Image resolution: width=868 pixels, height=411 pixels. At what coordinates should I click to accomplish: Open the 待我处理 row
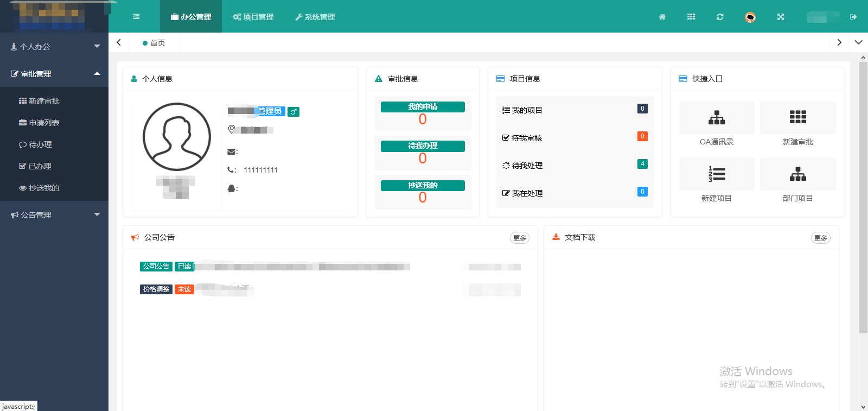click(x=575, y=166)
